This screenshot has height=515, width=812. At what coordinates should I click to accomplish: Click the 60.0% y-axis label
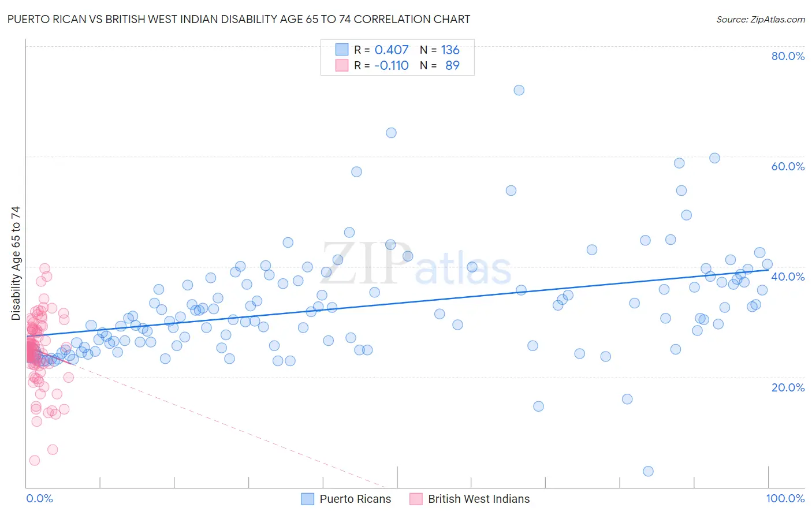click(788, 166)
